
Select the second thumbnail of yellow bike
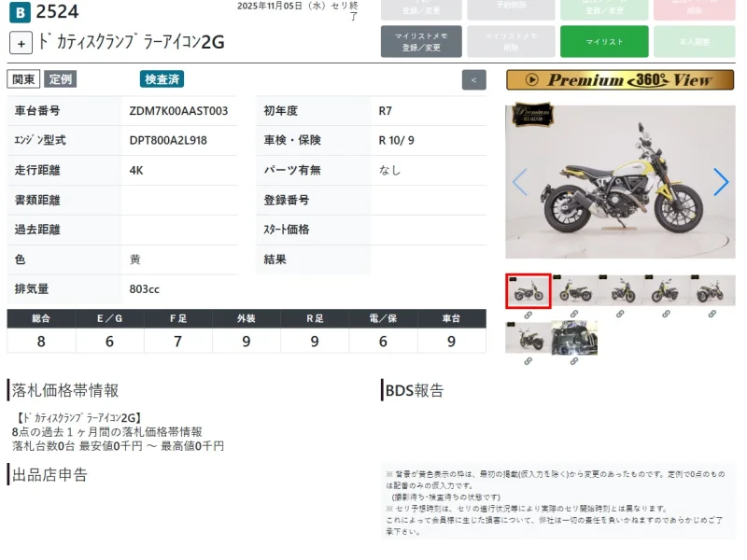574,290
